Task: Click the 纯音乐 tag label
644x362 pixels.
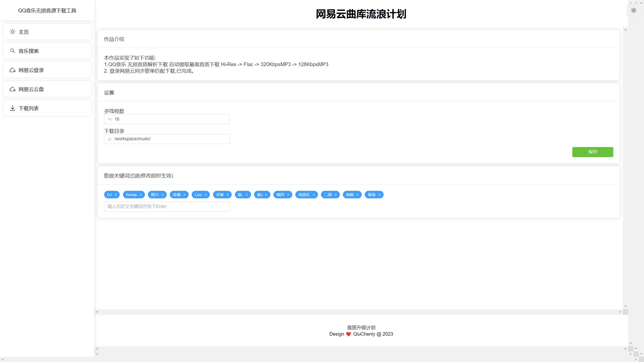Action: point(304,195)
